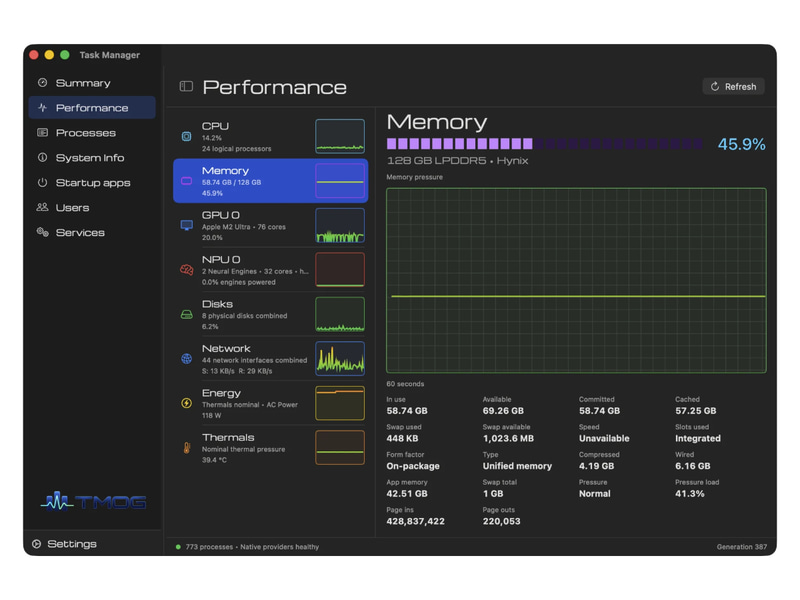Click the CPU chip icon

tap(187, 136)
